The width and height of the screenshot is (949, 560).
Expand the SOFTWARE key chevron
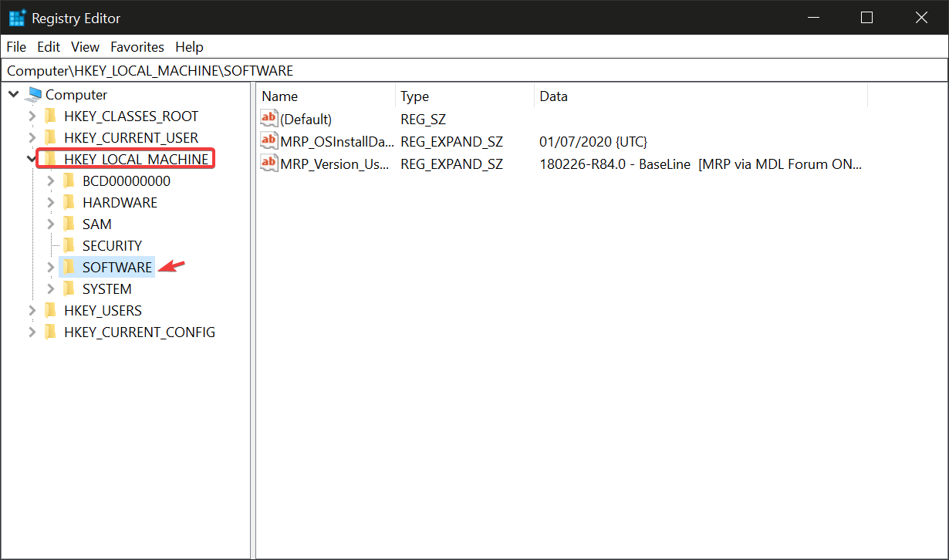tap(51, 268)
